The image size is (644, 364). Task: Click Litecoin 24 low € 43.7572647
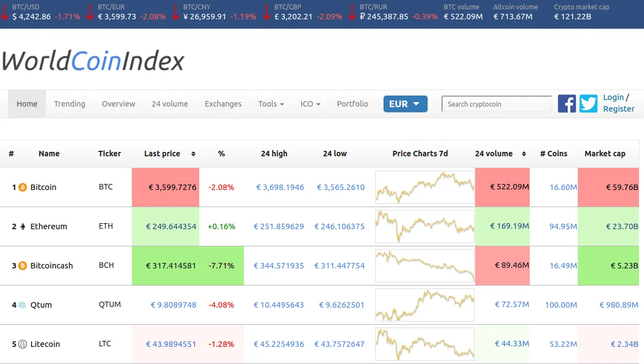(339, 344)
